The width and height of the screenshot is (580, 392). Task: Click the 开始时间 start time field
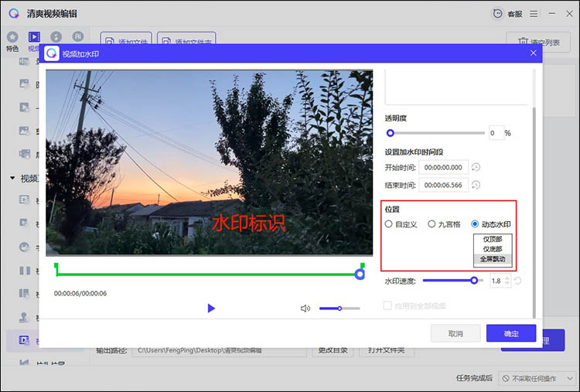click(x=443, y=168)
